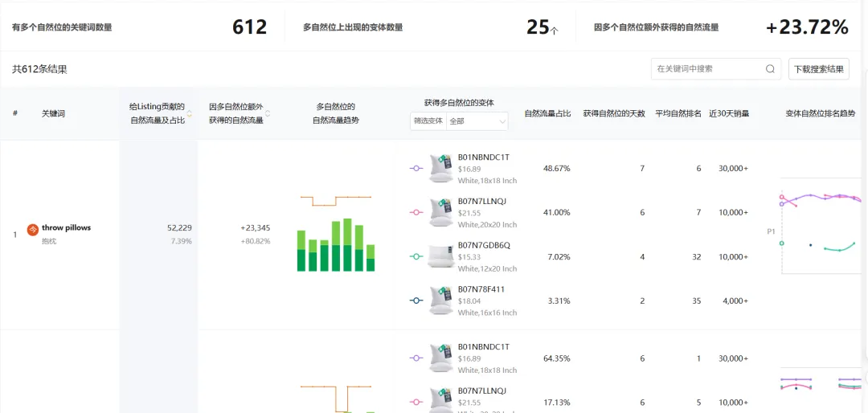Click purple legend marker in 64.35% row
The height and width of the screenshot is (413, 868).
[416, 358]
